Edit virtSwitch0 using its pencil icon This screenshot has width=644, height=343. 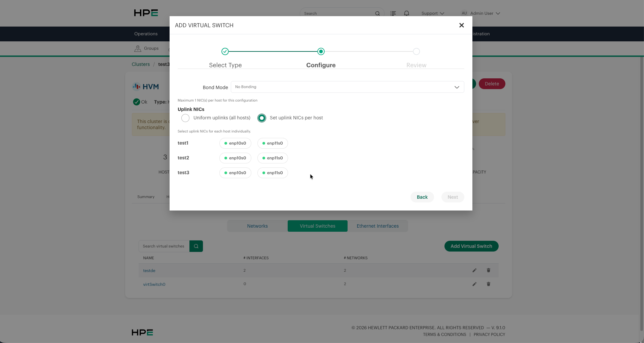[x=474, y=284]
